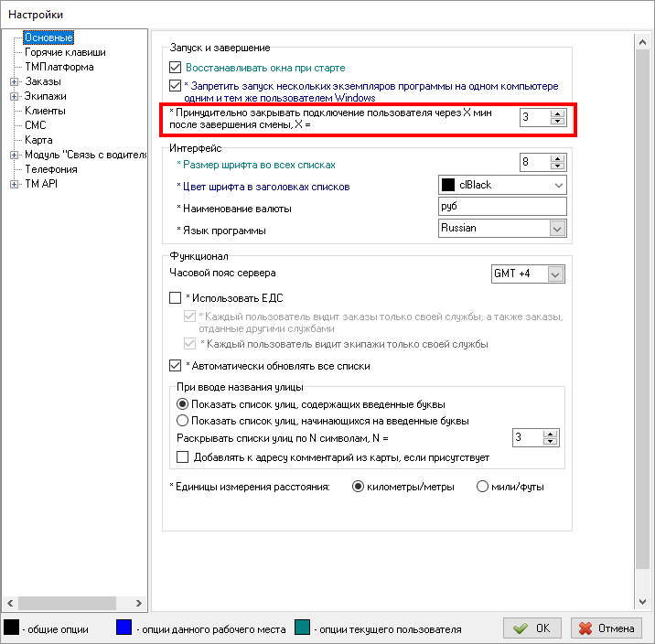Open the СМС settings section
This screenshot has width=655, height=644.
point(36,125)
